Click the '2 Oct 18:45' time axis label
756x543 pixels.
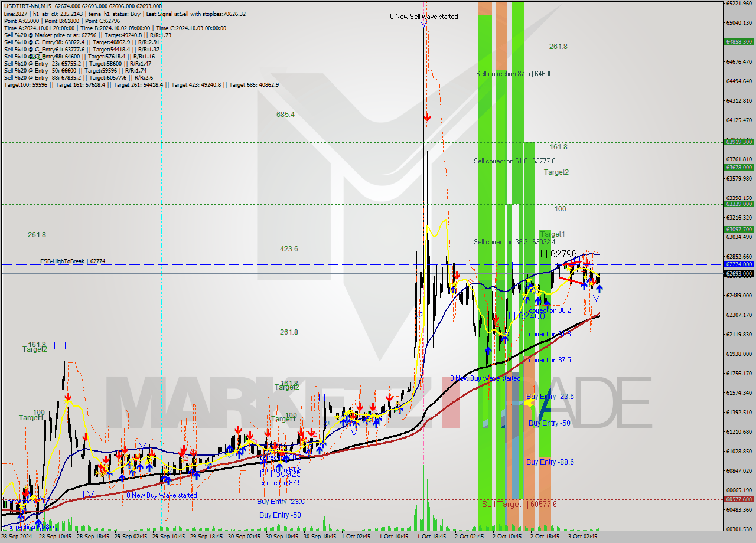tap(545, 537)
